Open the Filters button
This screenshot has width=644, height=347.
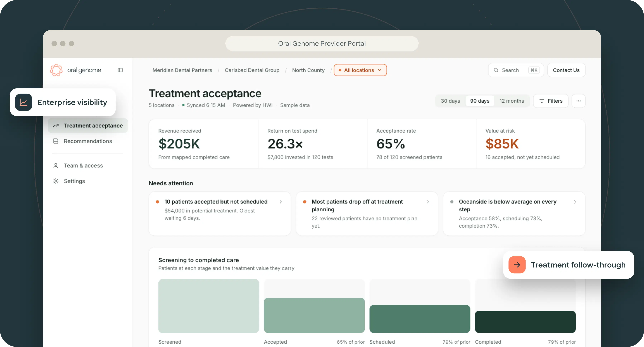point(550,101)
